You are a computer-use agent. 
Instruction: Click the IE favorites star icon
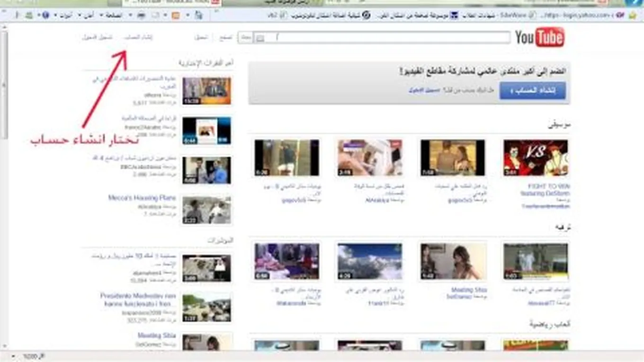(x=632, y=16)
